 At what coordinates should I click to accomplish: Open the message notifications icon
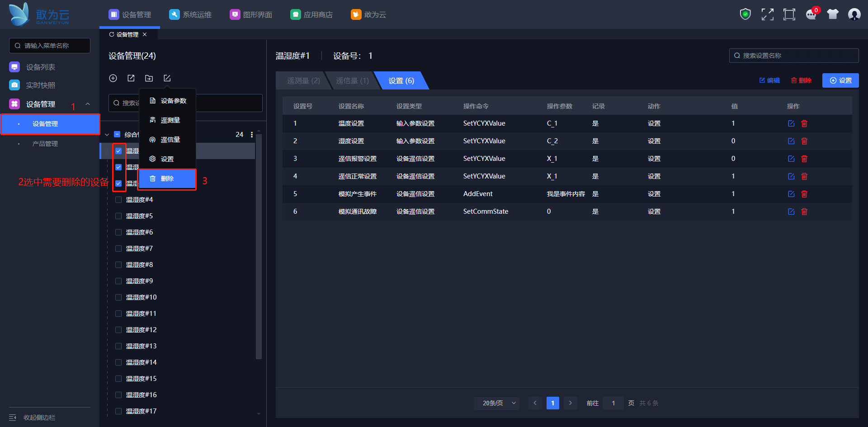pyautogui.click(x=811, y=14)
